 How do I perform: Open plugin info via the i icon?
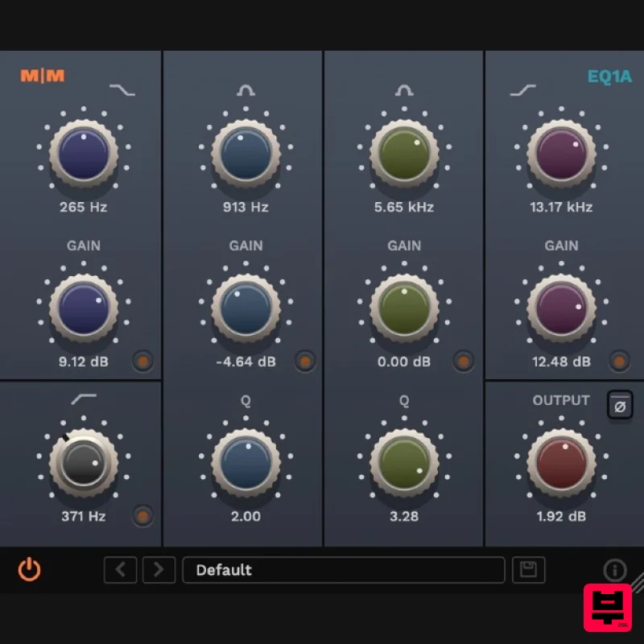pos(614,569)
